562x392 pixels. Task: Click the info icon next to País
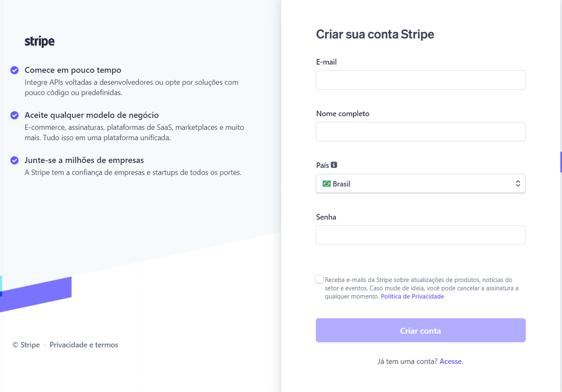click(x=334, y=165)
